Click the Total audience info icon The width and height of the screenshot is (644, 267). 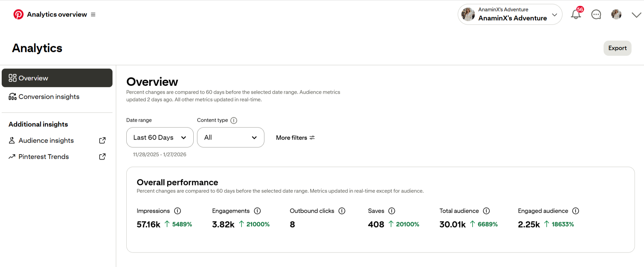point(486,211)
